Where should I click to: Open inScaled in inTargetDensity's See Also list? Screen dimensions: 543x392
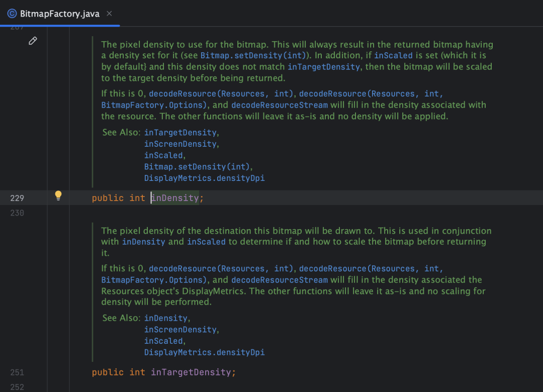tap(163, 341)
